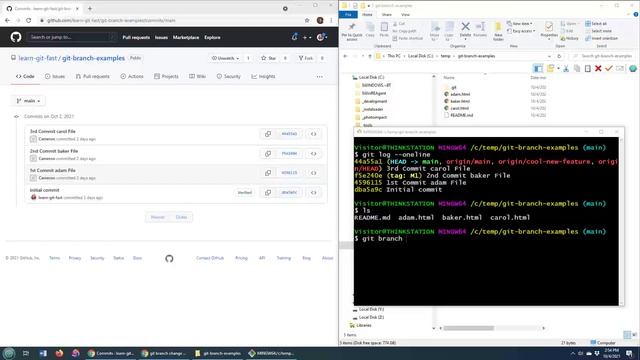This screenshot has width=640, height=360.
Task: Open the GitHub notifications bell
Action: [x=294, y=37]
